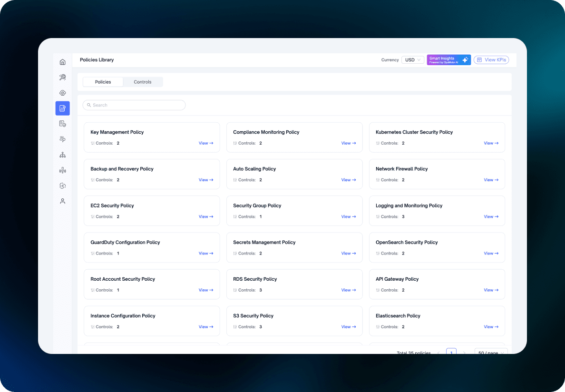
Task: View the Compliance Monitoring Policy
Action: [349, 143]
